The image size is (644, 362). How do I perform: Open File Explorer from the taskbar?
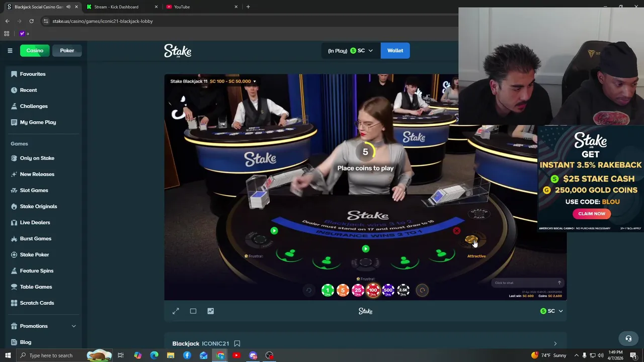point(171,355)
